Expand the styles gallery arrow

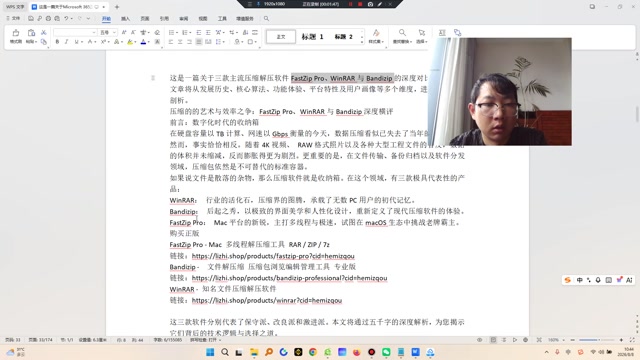tap(362, 42)
